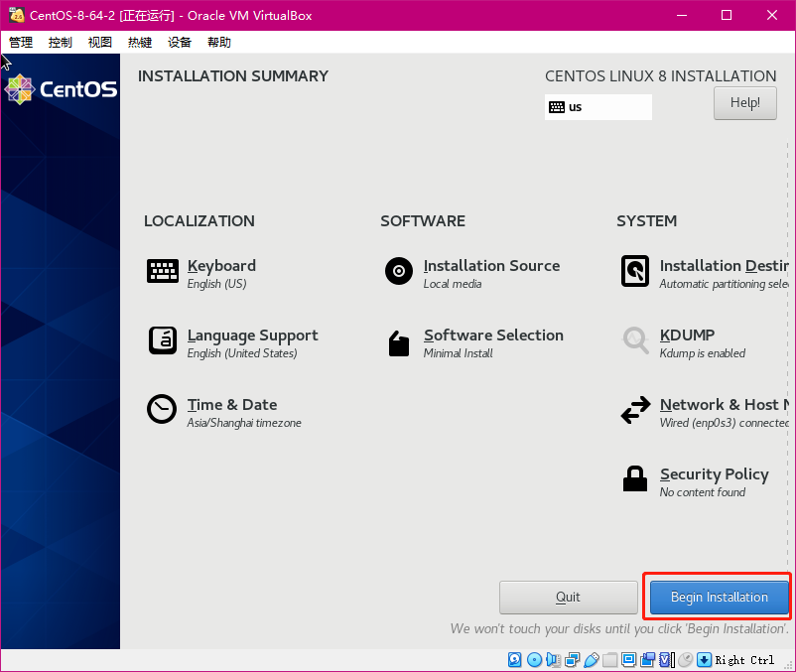The height and width of the screenshot is (672, 796).
Task: Open the 管理 menu
Action: coord(21,42)
